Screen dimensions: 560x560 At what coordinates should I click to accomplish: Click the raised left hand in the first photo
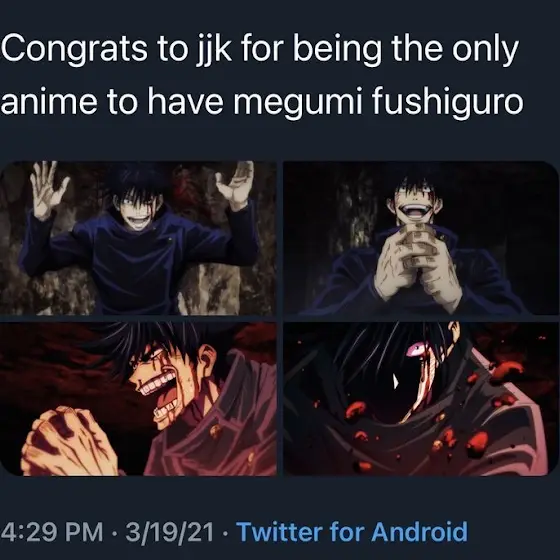pyautogui.click(x=48, y=188)
